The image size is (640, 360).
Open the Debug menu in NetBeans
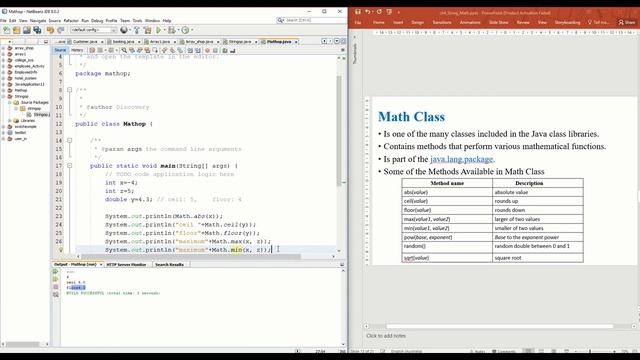point(97,20)
